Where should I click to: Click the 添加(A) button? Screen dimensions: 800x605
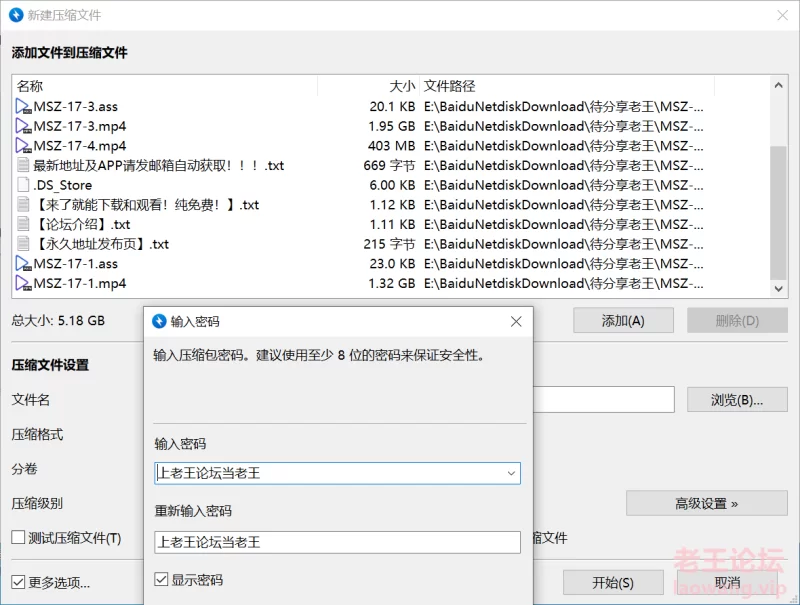point(623,320)
